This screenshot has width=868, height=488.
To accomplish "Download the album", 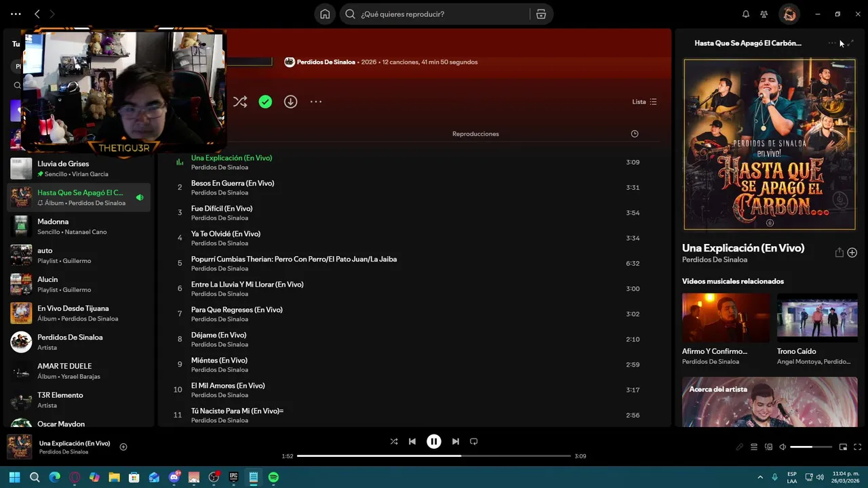I will [290, 102].
